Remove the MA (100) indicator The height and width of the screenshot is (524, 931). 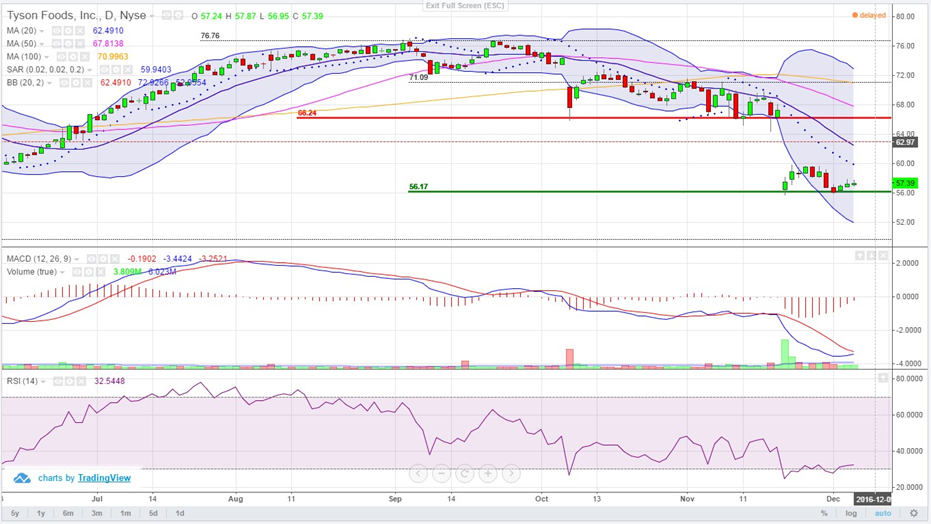tap(84, 56)
